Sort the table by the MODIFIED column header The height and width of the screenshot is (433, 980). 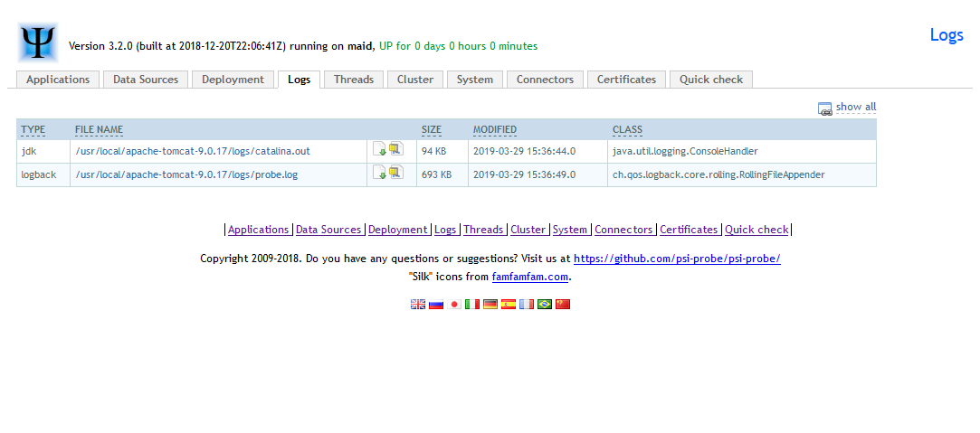point(494,130)
